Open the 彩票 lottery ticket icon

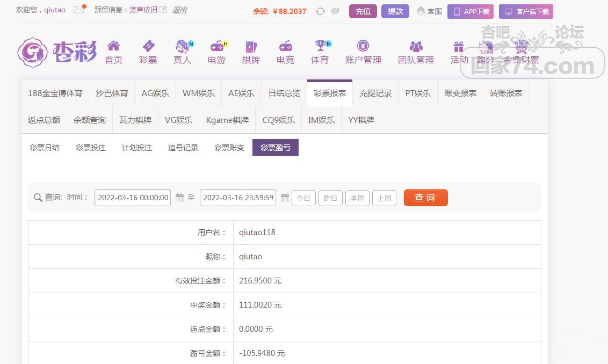(148, 46)
